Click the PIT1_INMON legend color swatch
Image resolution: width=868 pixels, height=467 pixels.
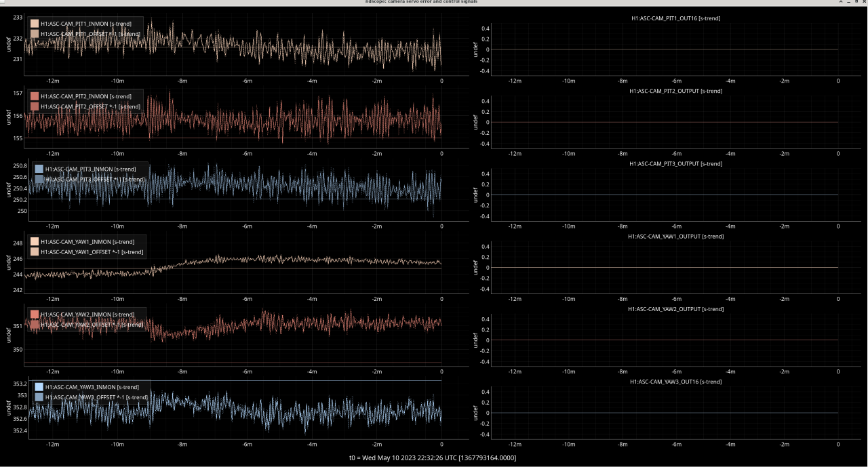(35, 24)
